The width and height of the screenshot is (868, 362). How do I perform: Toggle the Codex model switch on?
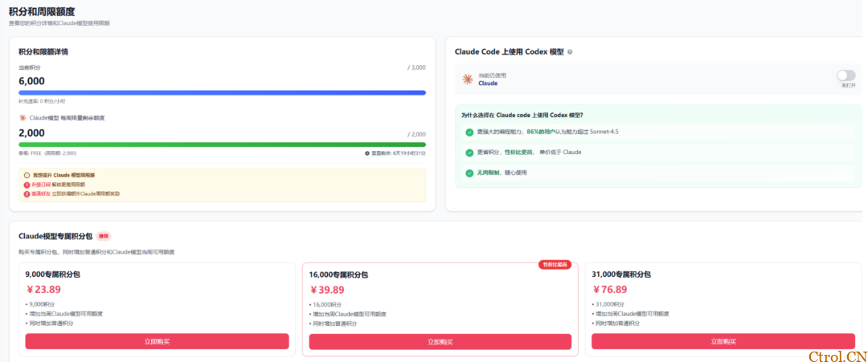pyautogui.click(x=845, y=75)
